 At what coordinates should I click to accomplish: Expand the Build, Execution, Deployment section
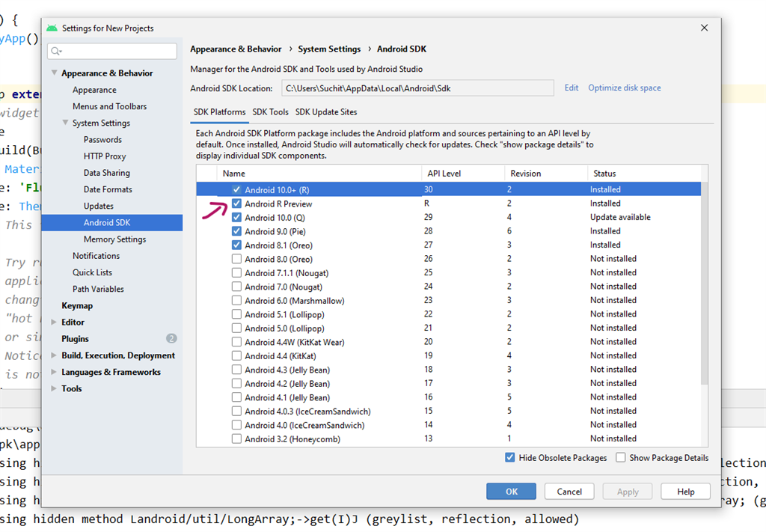pos(54,355)
